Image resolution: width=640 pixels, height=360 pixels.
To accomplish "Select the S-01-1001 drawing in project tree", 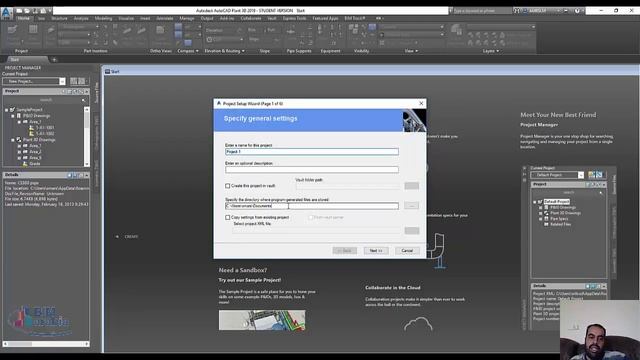I will tap(45, 127).
